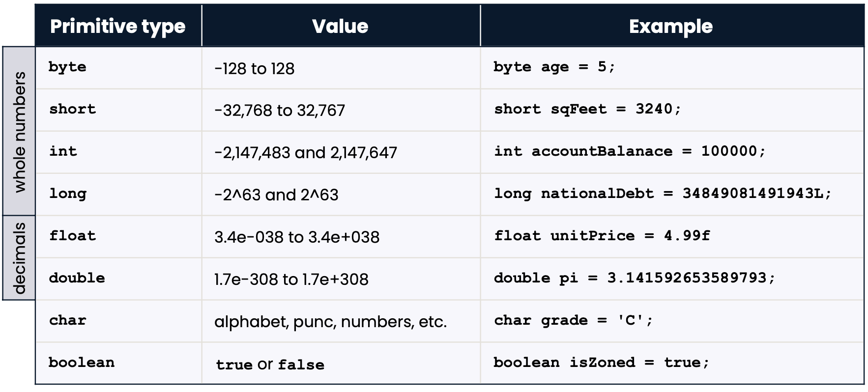Click the 'long' type cell
This screenshot has height=392, width=868.
(68, 194)
